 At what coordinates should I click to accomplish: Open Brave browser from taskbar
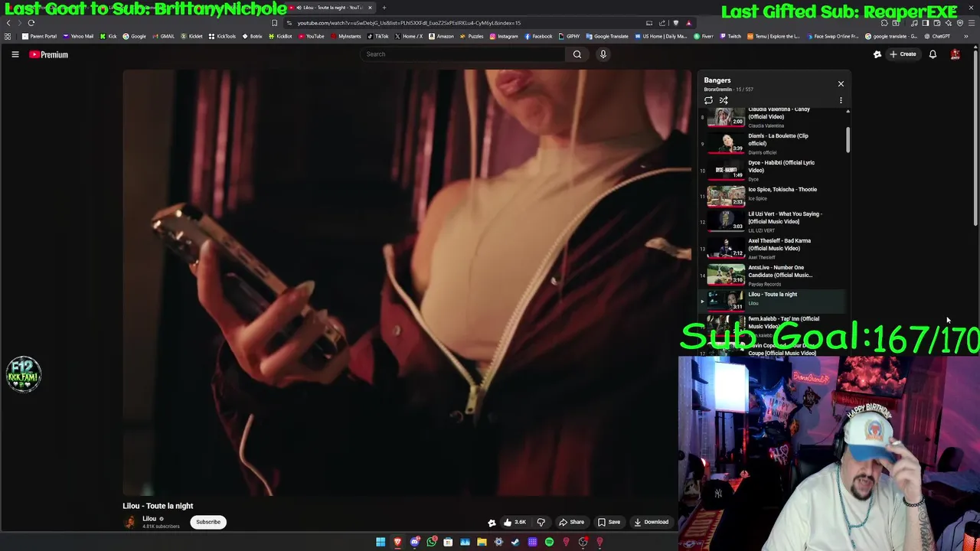(397, 543)
